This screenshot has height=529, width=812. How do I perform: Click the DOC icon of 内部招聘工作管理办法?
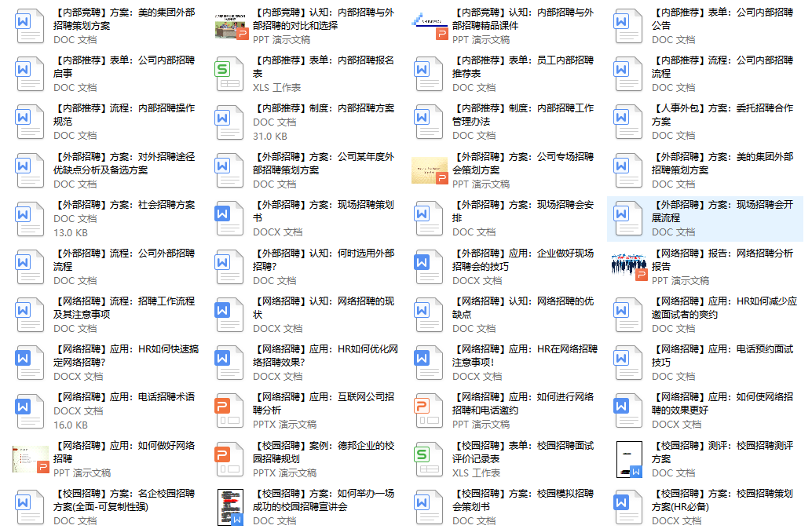point(429,122)
